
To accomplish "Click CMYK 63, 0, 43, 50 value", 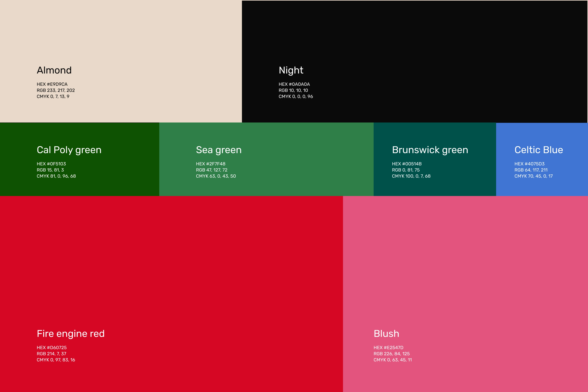I will click(216, 176).
